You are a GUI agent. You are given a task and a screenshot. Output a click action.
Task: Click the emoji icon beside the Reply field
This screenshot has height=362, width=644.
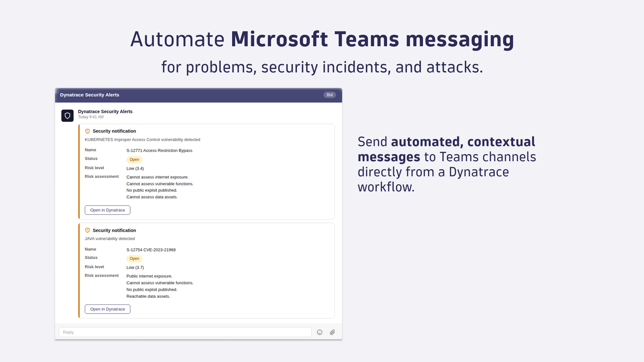pyautogui.click(x=320, y=332)
